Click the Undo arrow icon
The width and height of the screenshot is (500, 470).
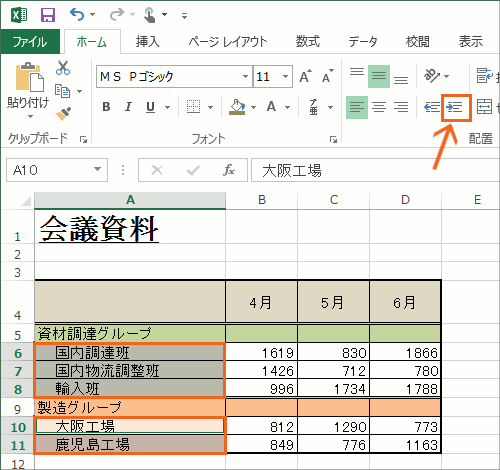[77, 15]
